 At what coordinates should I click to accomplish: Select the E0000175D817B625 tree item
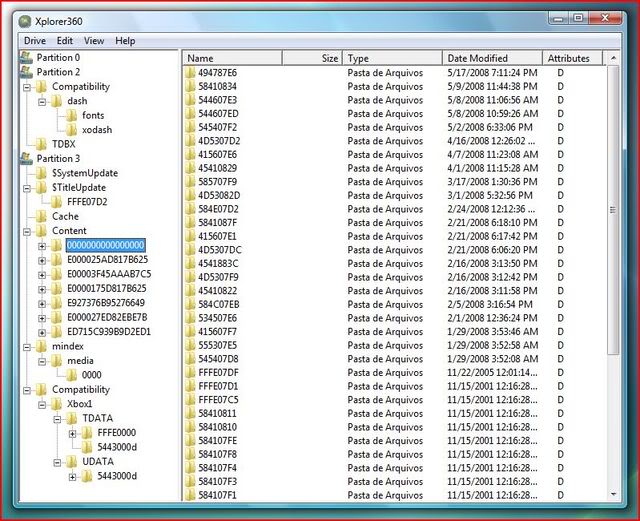pyautogui.click(x=107, y=288)
